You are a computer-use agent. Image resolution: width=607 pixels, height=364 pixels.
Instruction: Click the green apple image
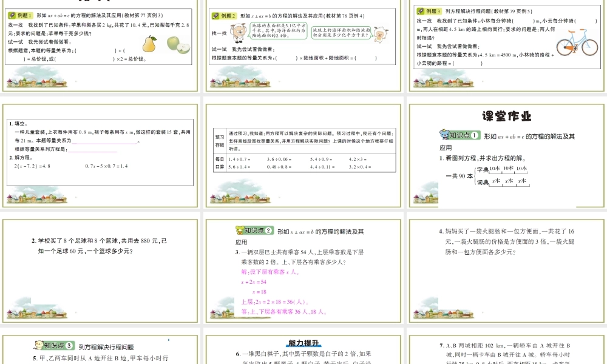[174, 44]
